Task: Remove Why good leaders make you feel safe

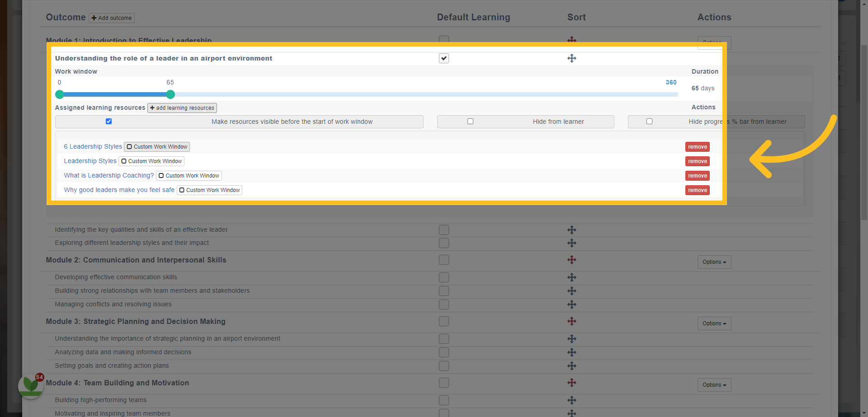Action: coord(698,190)
